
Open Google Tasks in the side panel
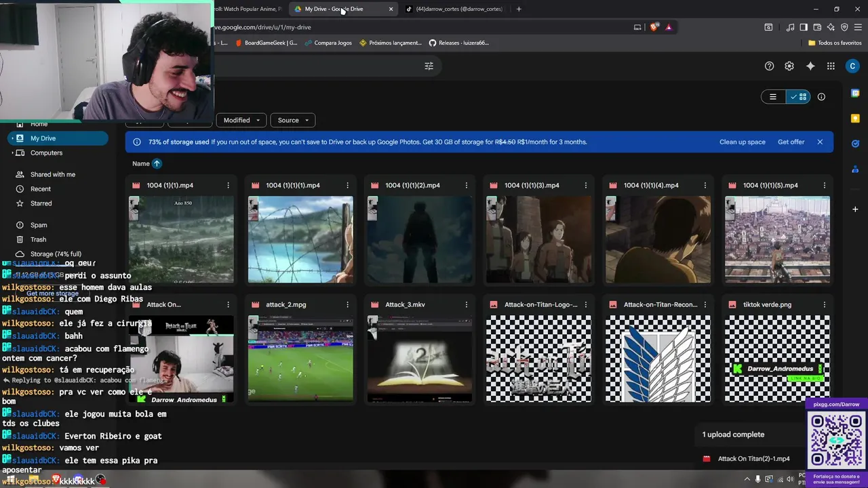[x=855, y=144]
